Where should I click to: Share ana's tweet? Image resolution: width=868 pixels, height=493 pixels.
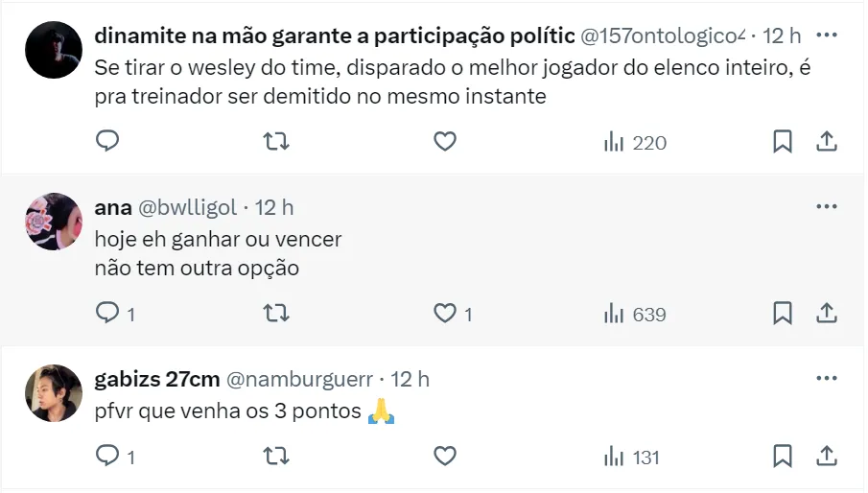click(x=826, y=314)
